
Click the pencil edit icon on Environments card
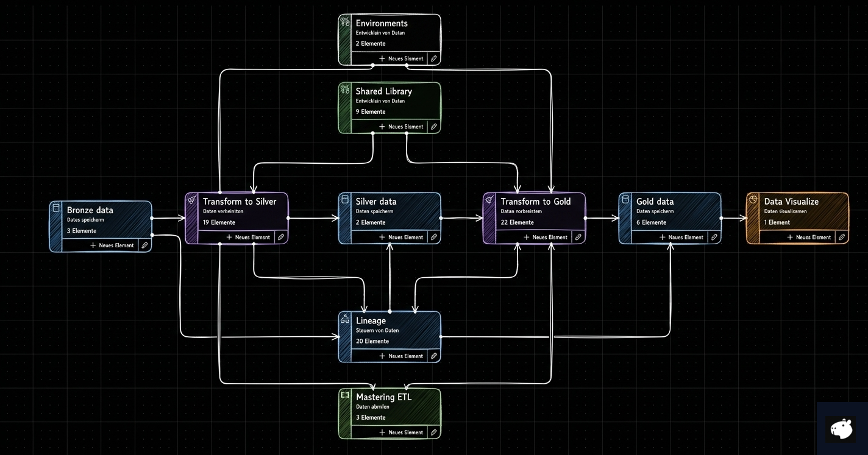tap(433, 58)
